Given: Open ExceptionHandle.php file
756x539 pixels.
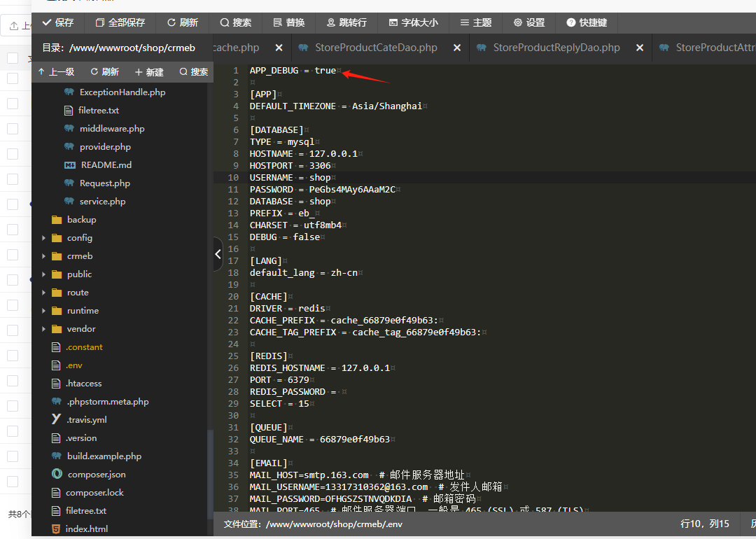Looking at the screenshot, I should [122, 92].
